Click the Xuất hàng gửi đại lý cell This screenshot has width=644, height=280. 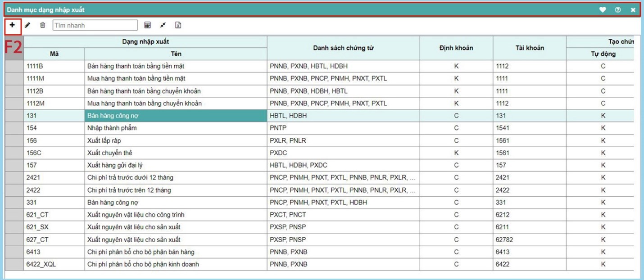tap(176, 165)
